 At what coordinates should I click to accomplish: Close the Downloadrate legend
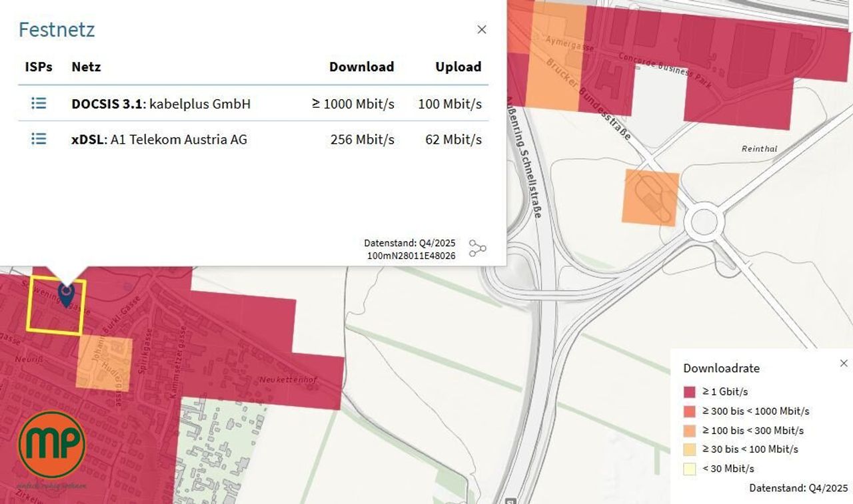(844, 364)
